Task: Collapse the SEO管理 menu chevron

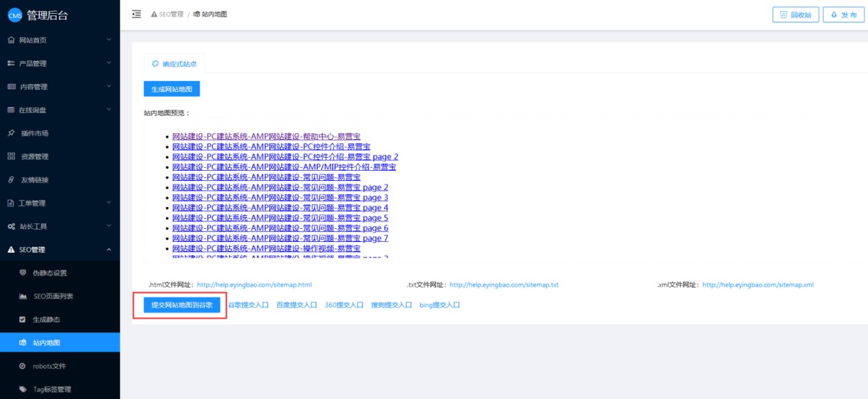Action: coord(109,249)
